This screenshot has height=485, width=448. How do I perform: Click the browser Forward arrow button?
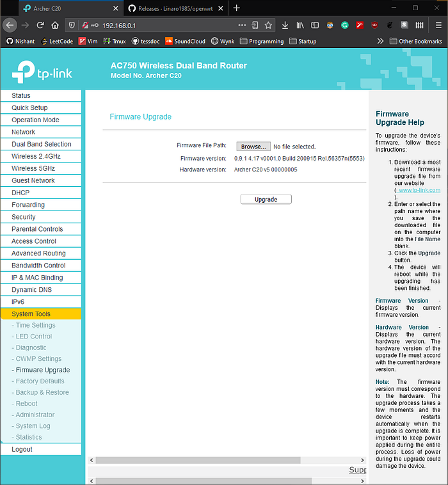tap(25, 25)
